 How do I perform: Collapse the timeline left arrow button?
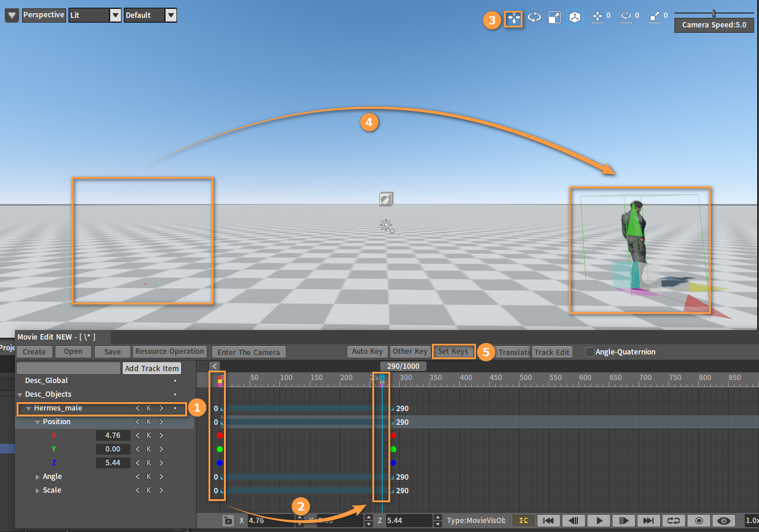(215, 366)
